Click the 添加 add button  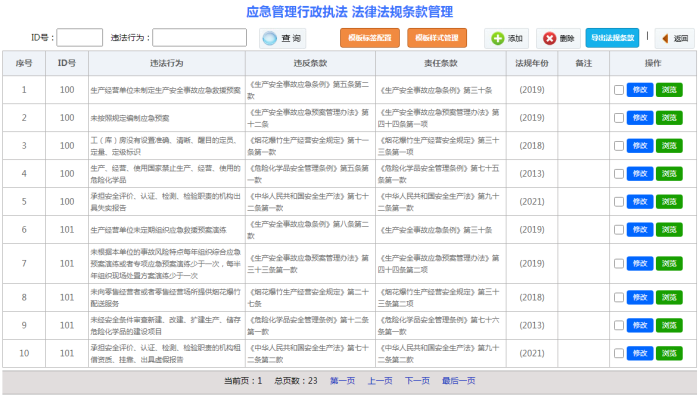click(506, 38)
